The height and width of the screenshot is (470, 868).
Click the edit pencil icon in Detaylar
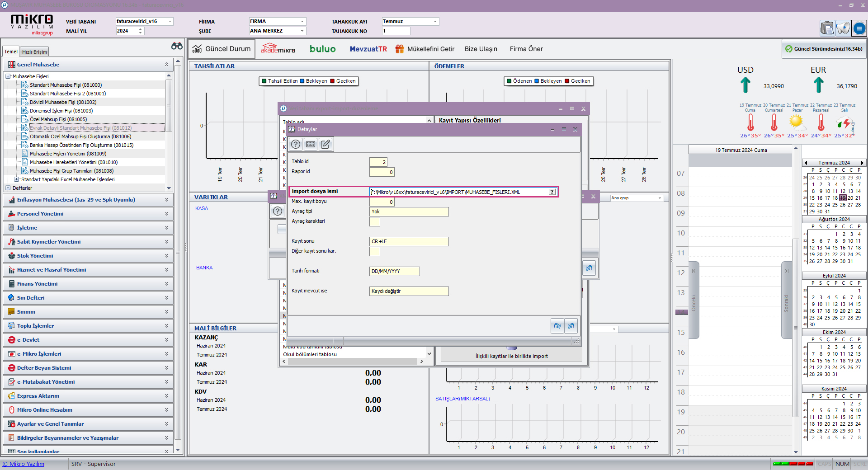tap(325, 144)
